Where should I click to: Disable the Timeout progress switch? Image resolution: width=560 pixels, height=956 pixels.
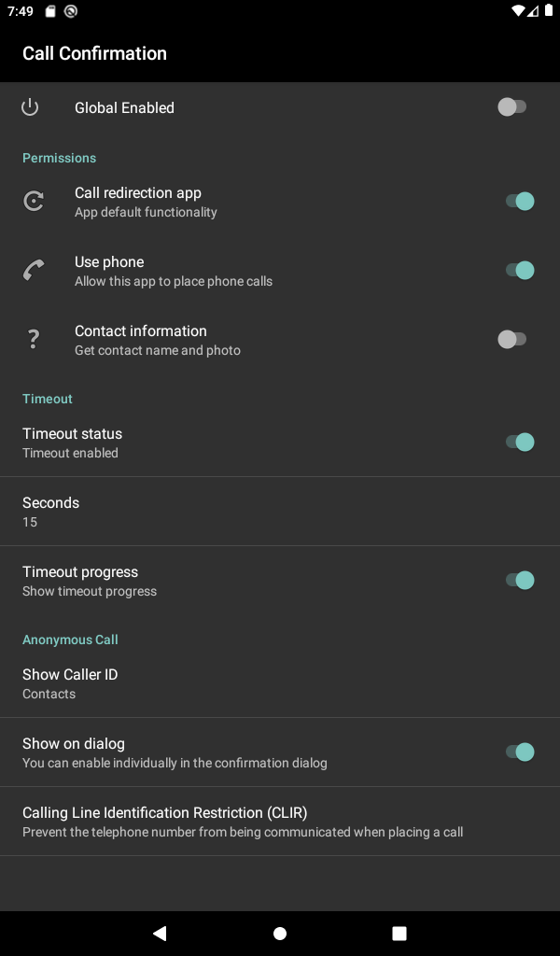519,580
